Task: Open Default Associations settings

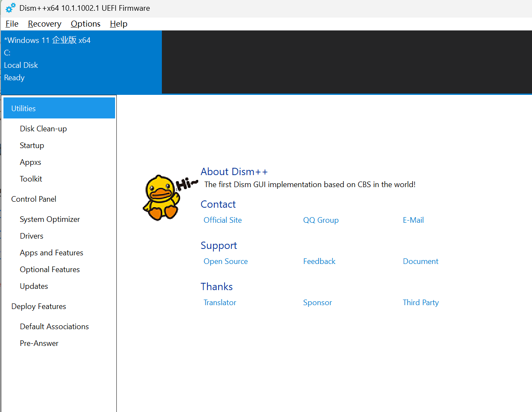Action: [54, 326]
